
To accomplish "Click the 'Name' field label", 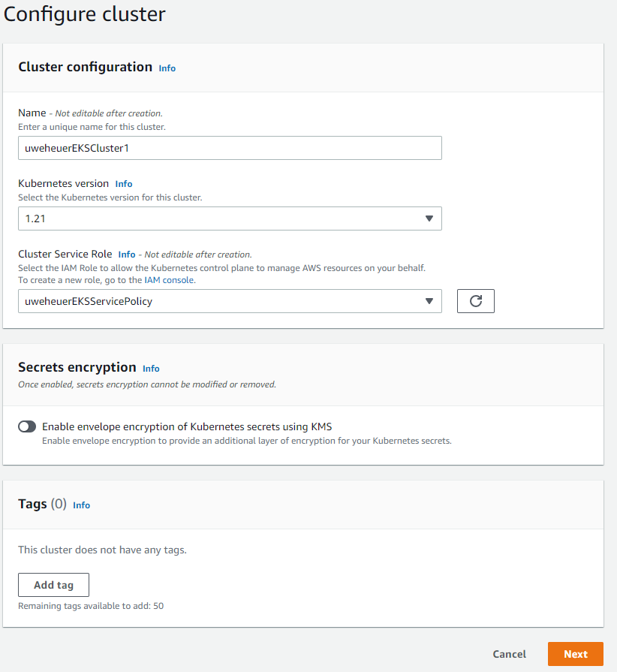I will click(x=32, y=113).
